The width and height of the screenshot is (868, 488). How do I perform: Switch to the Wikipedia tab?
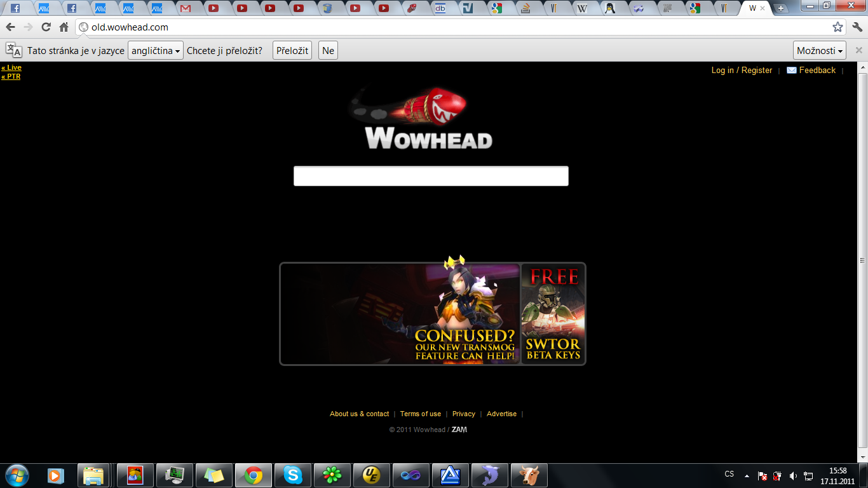[582, 8]
